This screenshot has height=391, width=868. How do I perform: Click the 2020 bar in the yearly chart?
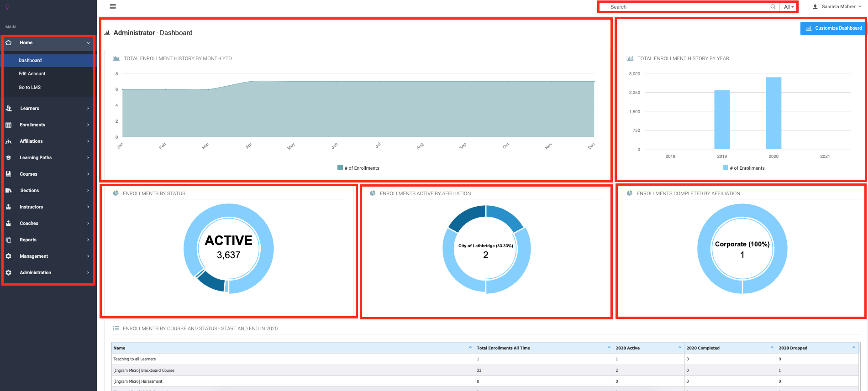pyautogui.click(x=773, y=113)
